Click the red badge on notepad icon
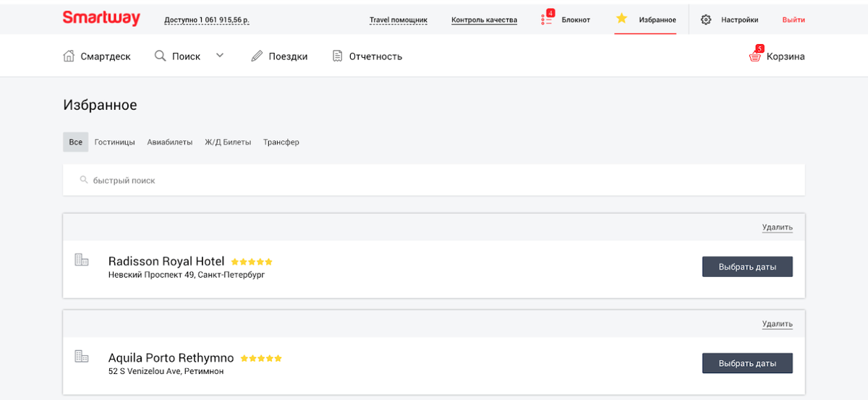Screen dimensions: 868x400 [550, 13]
